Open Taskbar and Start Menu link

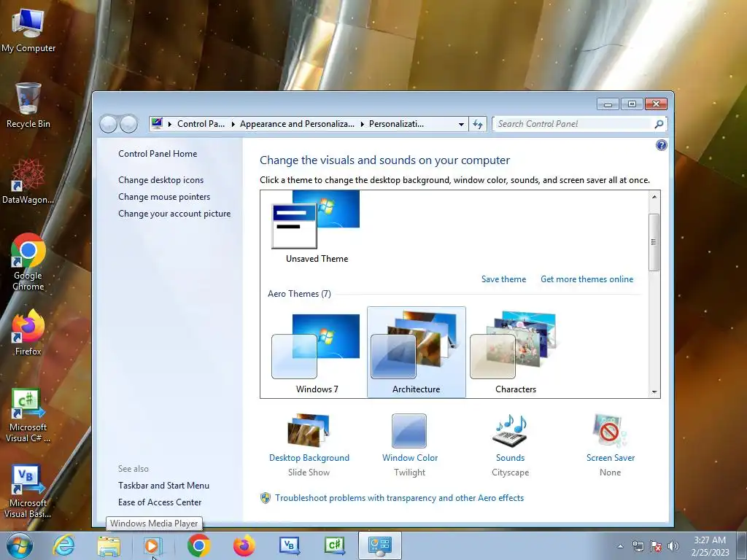[x=164, y=485]
